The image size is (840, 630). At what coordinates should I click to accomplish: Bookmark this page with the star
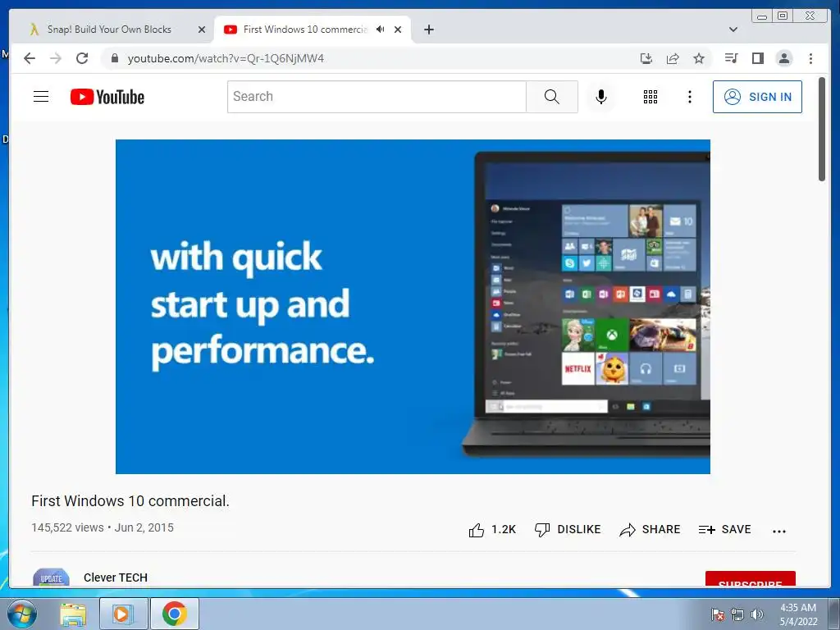[x=699, y=58]
